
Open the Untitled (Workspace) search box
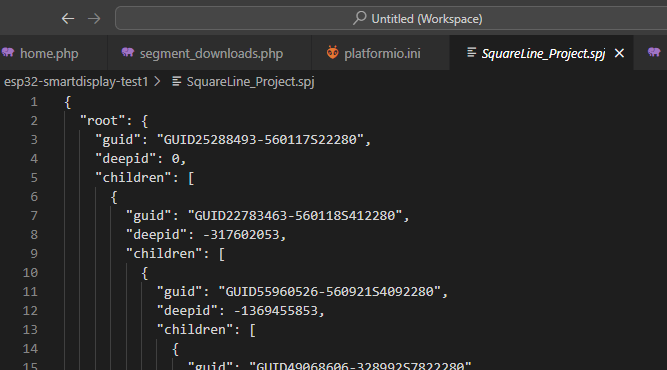coord(391,18)
